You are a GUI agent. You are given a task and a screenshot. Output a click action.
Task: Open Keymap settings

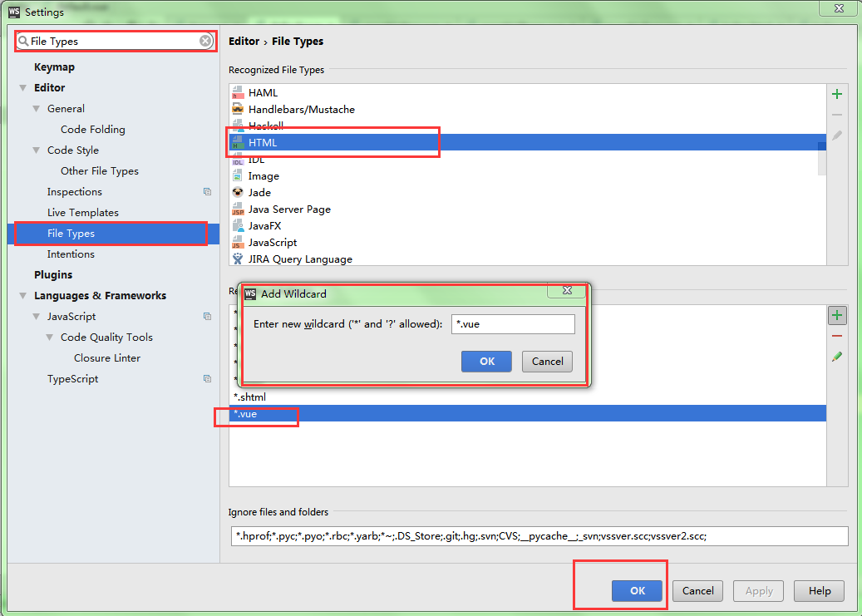point(54,67)
